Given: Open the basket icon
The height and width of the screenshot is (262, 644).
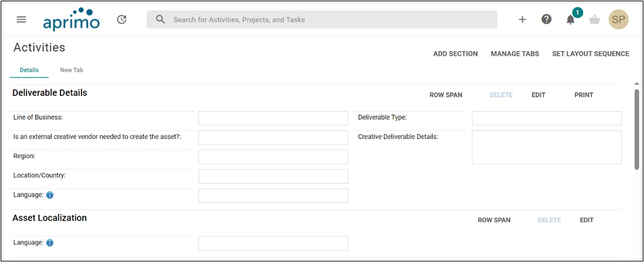Looking at the screenshot, I should coord(594,19).
